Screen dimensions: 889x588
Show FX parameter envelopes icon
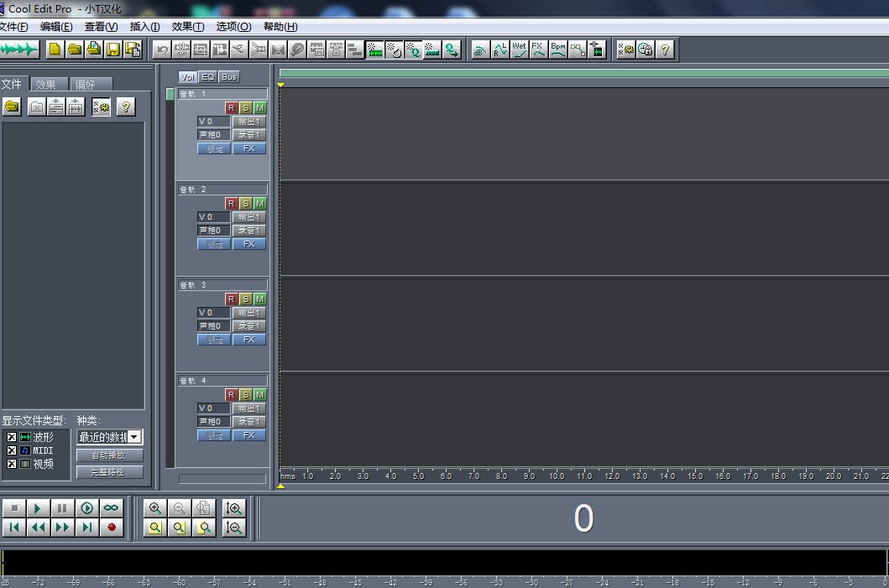click(538, 49)
